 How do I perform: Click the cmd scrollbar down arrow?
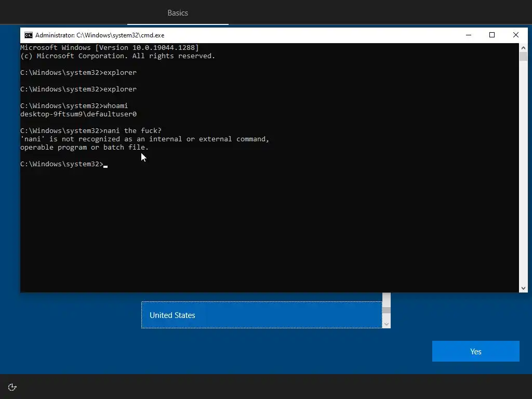click(x=523, y=288)
